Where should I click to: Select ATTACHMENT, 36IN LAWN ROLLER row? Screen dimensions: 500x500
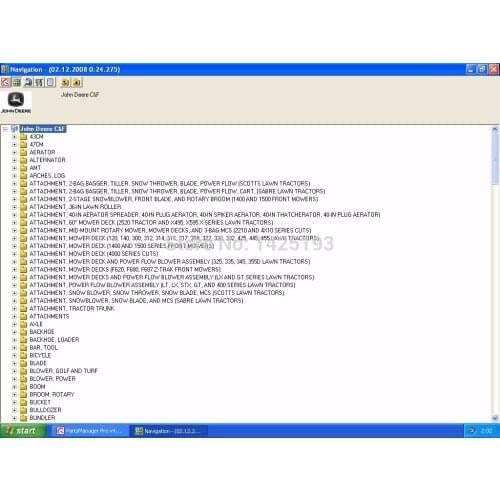pos(75,207)
